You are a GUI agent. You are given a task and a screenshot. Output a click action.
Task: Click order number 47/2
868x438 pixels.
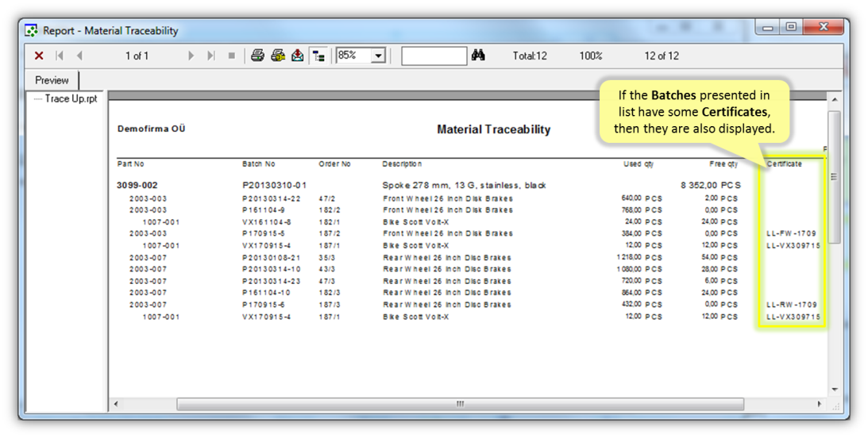(x=326, y=198)
